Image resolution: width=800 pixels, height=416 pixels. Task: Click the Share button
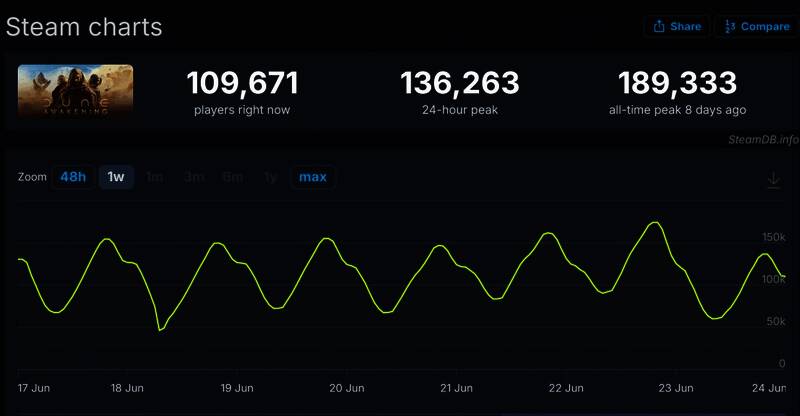tap(677, 27)
